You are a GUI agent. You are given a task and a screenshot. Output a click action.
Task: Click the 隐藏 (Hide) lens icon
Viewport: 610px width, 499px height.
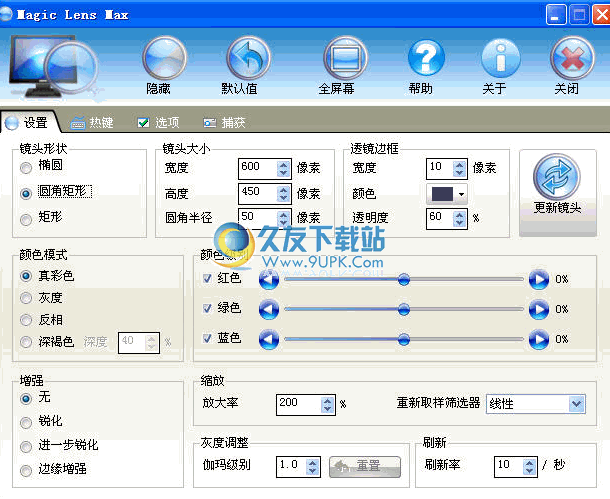165,58
